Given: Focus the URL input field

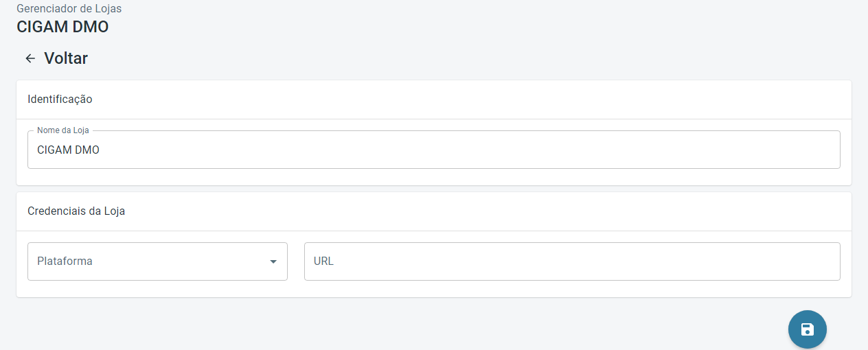Looking at the screenshot, I should click(x=572, y=261).
